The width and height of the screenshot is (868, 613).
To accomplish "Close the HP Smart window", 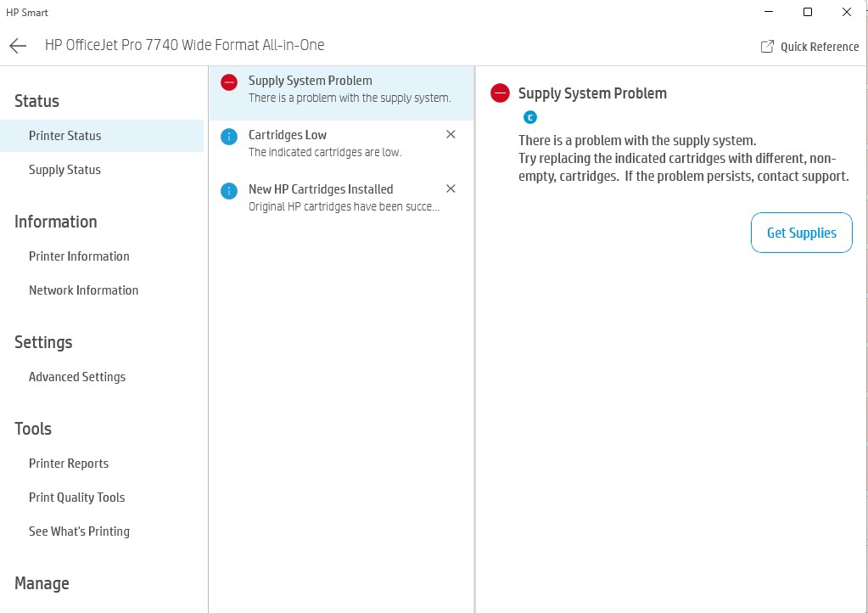I will 847,12.
